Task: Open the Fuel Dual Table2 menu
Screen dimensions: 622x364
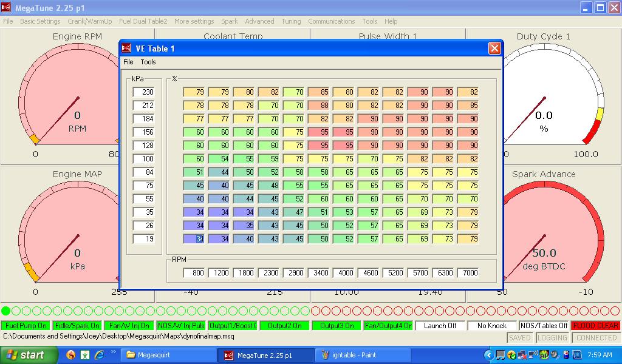Action: 143,21
